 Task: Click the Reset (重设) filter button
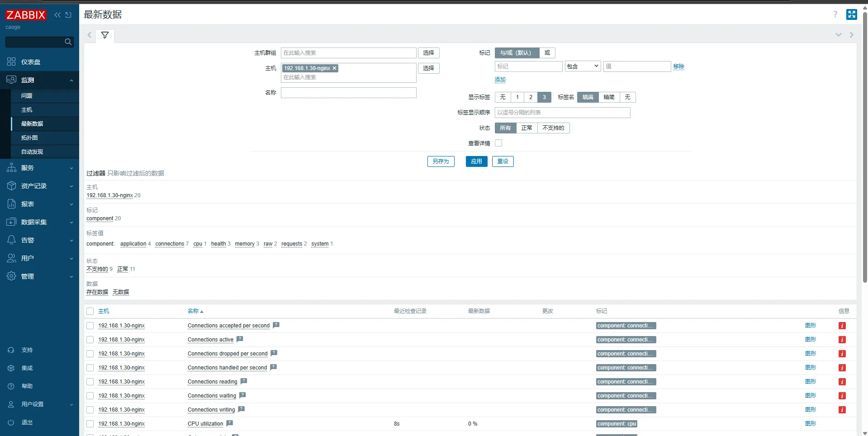(503, 161)
